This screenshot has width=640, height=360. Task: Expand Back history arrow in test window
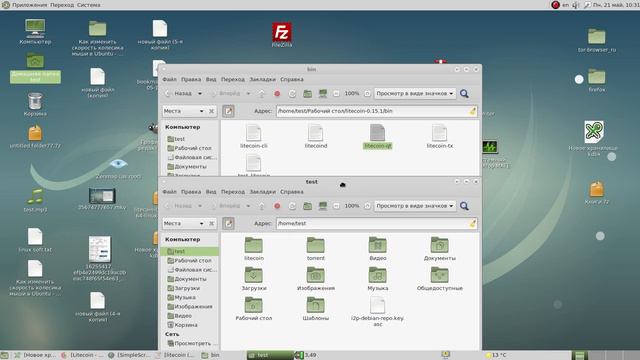point(200,206)
